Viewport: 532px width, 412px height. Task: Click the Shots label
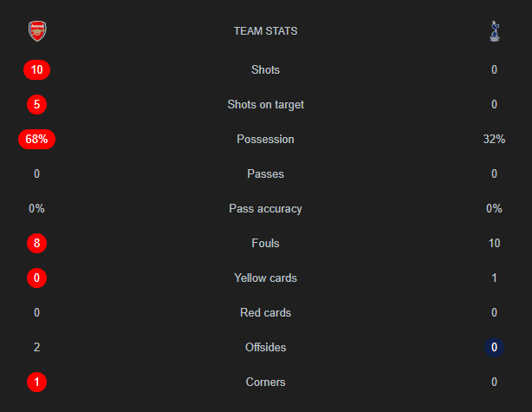(265, 69)
